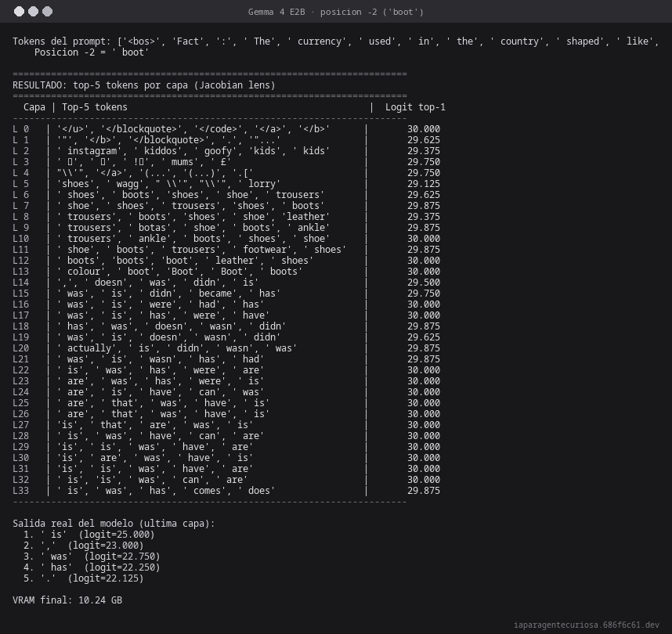Click the 'Top-5 tokens' column header
The width and height of the screenshot is (672, 634).
point(95,107)
